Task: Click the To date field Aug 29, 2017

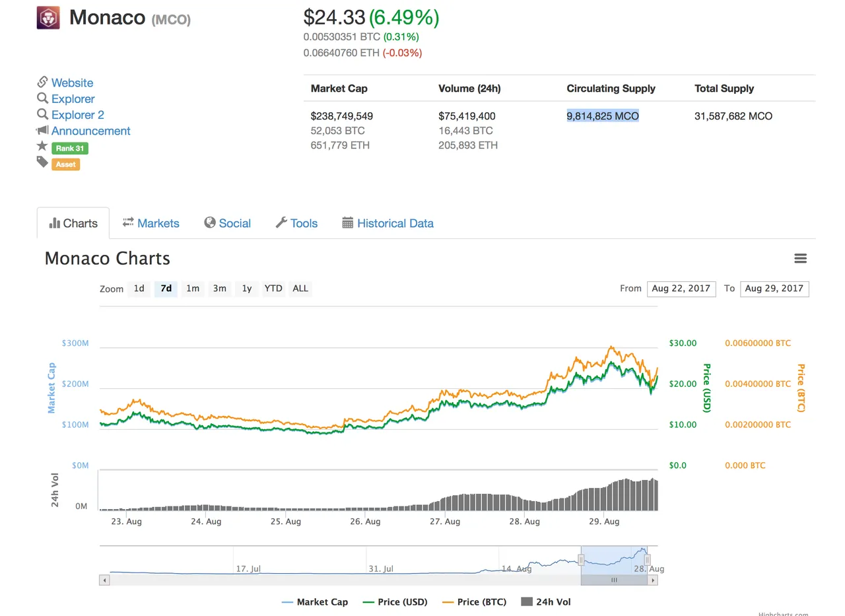Action: point(774,289)
